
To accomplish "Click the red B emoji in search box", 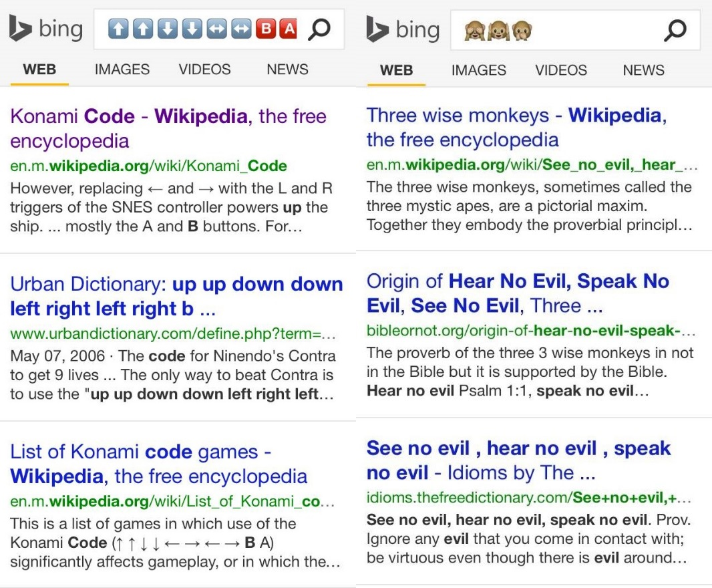I will [x=266, y=29].
